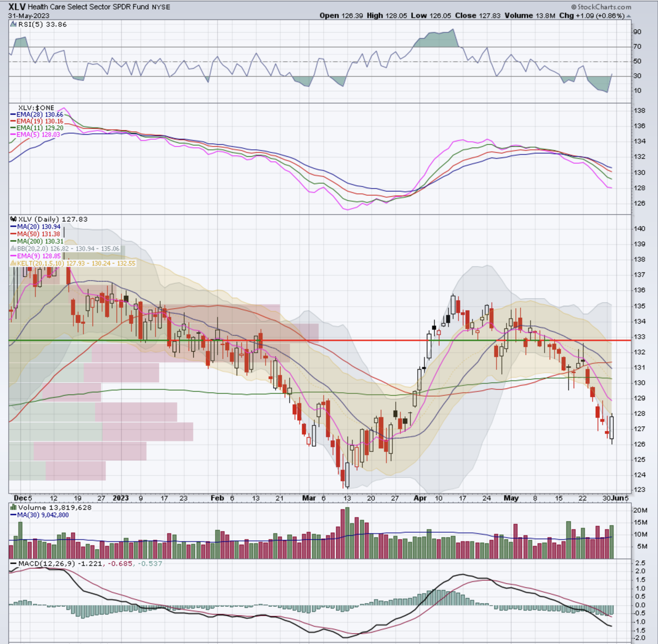This screenshot has width=658, height=644.
Task: Click the last white candlestick for May 31
Action: [612, 428]
